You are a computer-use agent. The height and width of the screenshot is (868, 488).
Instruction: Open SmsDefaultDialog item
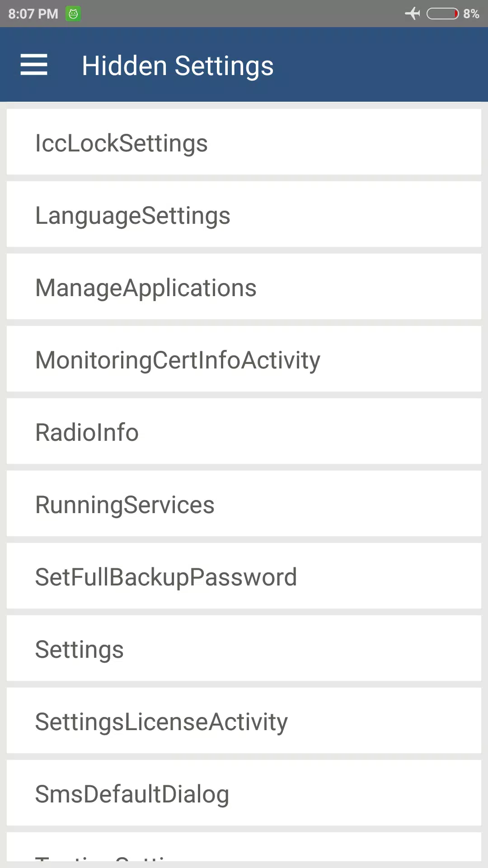coord(244,793)
